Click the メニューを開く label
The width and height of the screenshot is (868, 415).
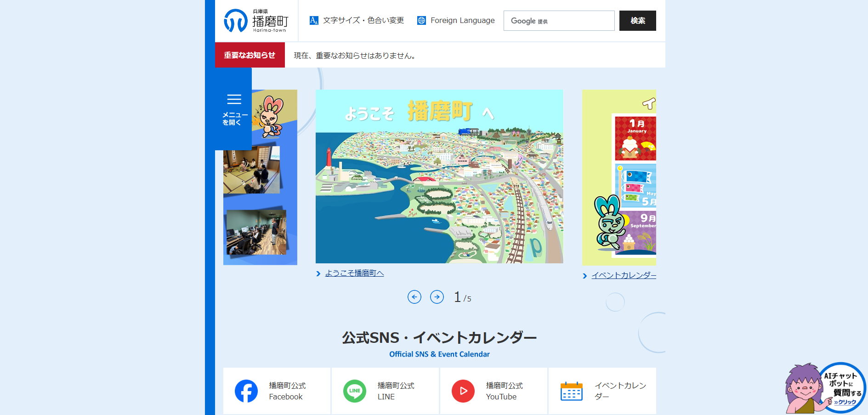pos(235,119)
